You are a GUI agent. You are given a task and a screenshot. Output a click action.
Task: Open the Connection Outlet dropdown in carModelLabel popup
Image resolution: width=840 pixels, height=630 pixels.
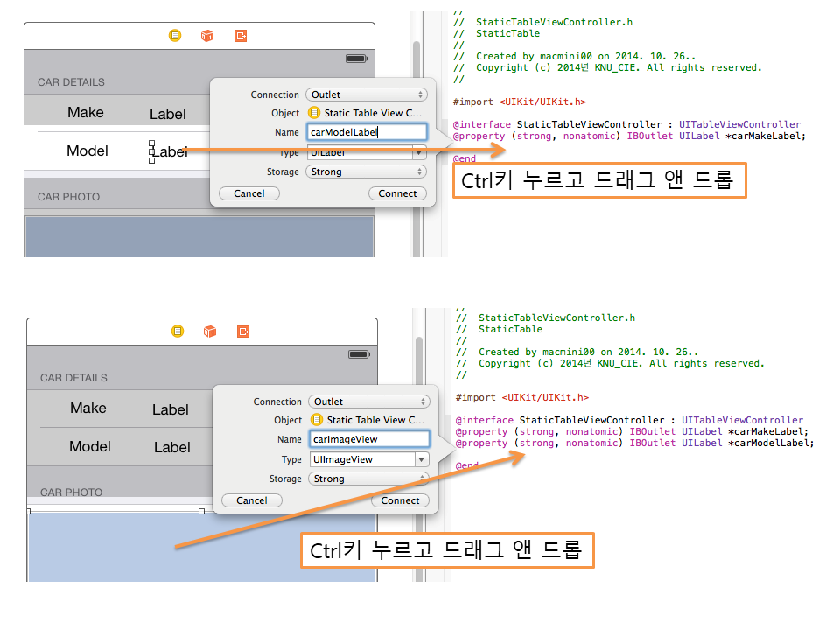(366, 94)
